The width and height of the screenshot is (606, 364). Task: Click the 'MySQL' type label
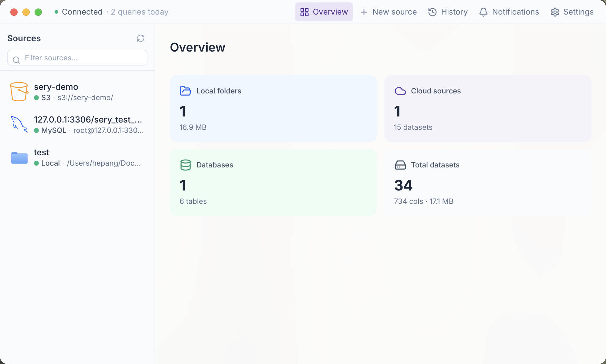coord(54,130)
